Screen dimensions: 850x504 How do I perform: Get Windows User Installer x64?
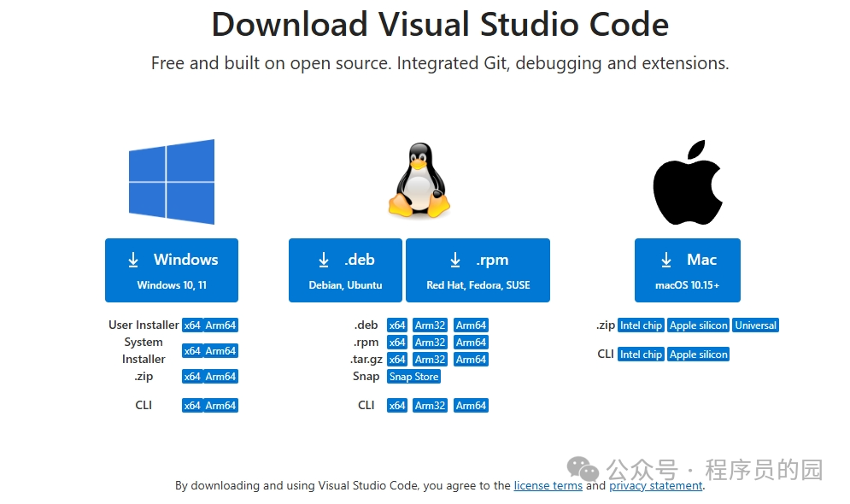click(192, 325)
